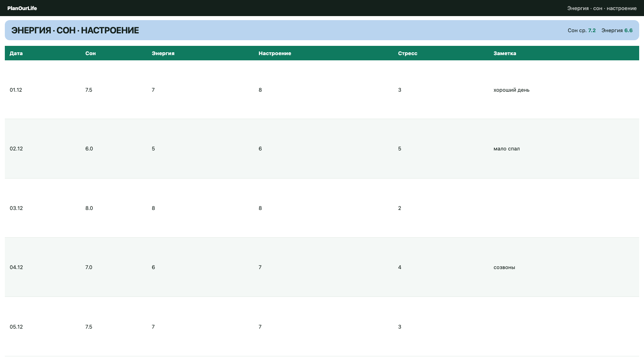The height and width of the screenshot is (362, 644).
Task: Click energy value 7 in the 01.12 row
Action: (153, 90)
